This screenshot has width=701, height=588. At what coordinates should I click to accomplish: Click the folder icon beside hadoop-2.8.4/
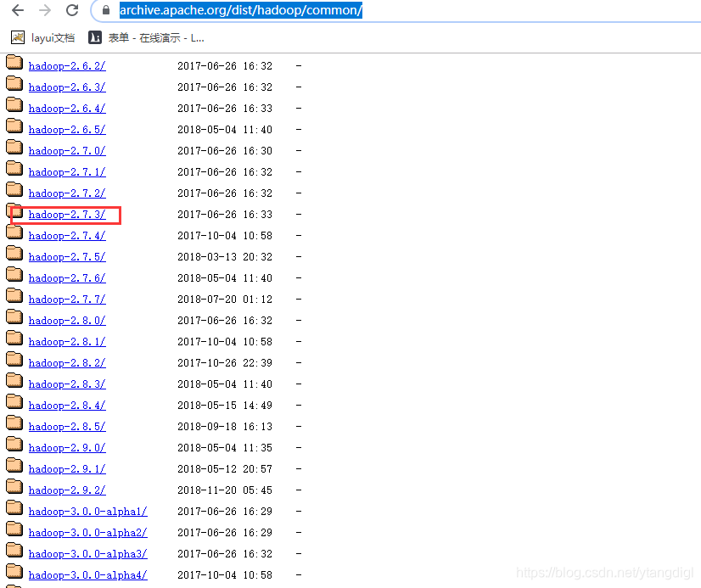pyautogui.click(x=14, y=401)
